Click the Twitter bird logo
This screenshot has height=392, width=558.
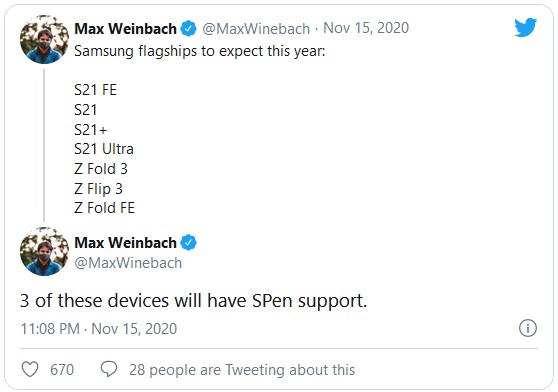tap(525, 27)
